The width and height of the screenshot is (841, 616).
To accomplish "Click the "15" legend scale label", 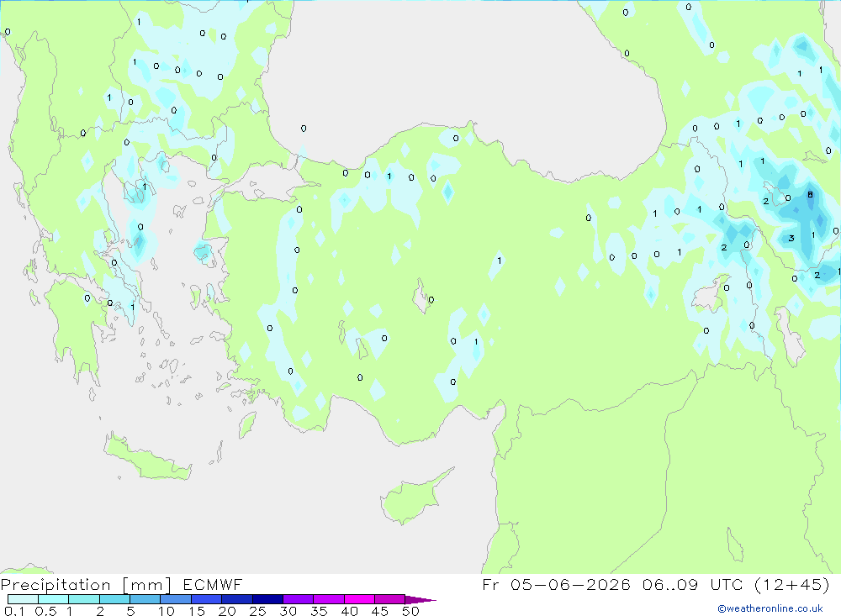I will 197,611.
